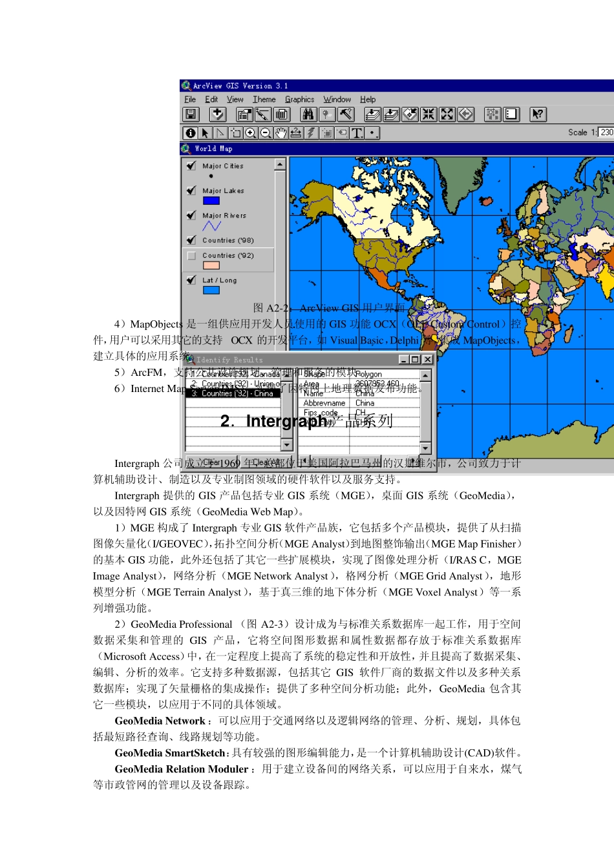Open Theme Properties from the toolbar
Image resolution: width=614 pixels, height=868 pixels.
pos(244,114)
